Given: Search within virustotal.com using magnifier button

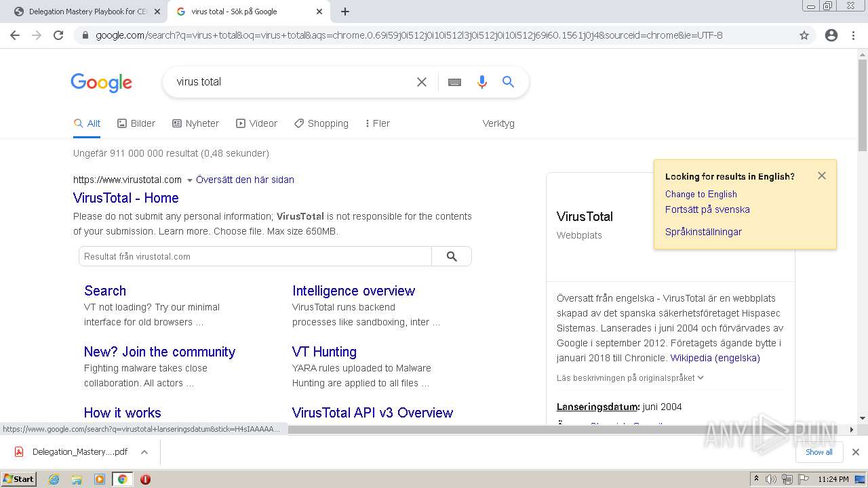Looking at the screenshot, I should coord(452,256).
